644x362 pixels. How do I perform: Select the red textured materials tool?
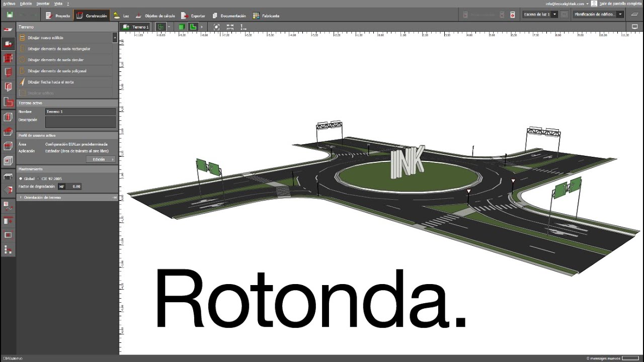point(8,190)
